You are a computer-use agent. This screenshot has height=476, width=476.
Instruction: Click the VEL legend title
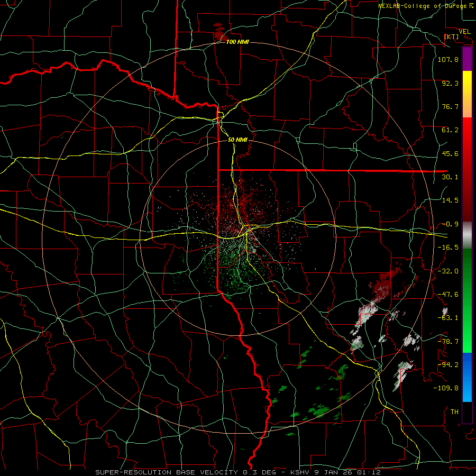pos(464,32)
